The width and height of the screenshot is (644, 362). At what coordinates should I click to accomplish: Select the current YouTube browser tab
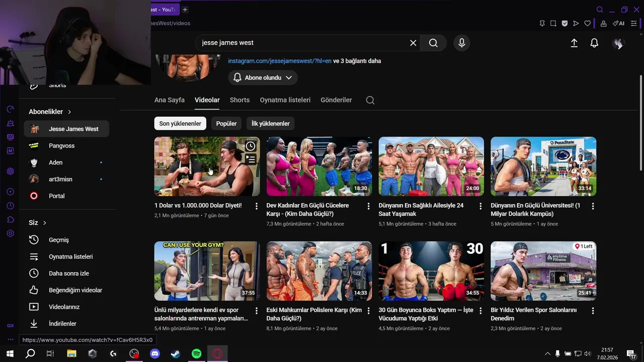point(164,10)
